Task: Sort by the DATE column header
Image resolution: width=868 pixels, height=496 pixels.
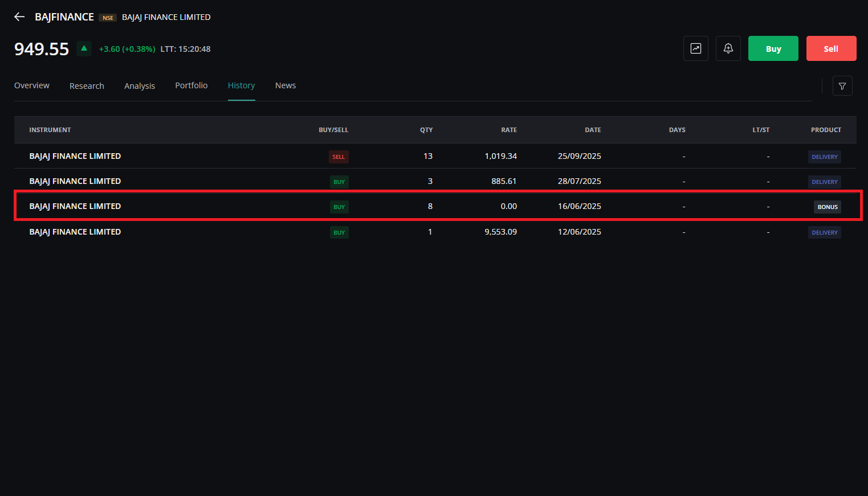Action: click(593, 130)
